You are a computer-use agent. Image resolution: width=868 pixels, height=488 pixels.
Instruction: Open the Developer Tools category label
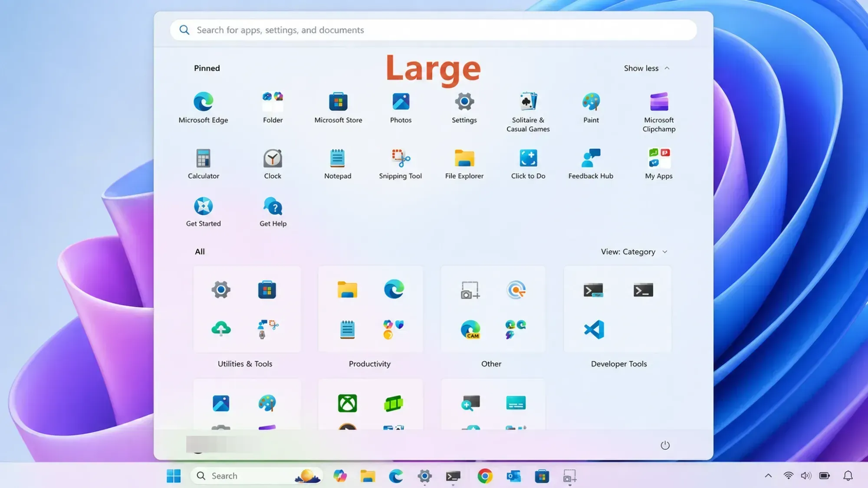(619, 364)
